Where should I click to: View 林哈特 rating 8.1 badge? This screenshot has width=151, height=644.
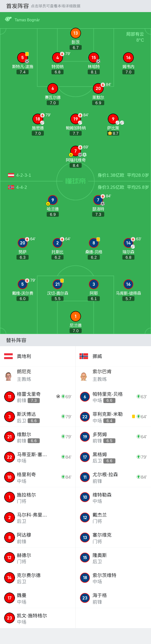[x=94, y=72]
